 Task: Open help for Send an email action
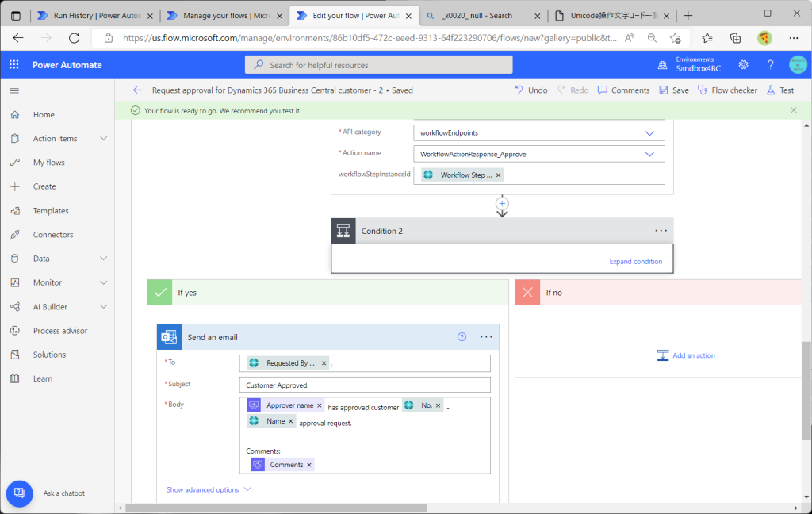pos(462,337)
